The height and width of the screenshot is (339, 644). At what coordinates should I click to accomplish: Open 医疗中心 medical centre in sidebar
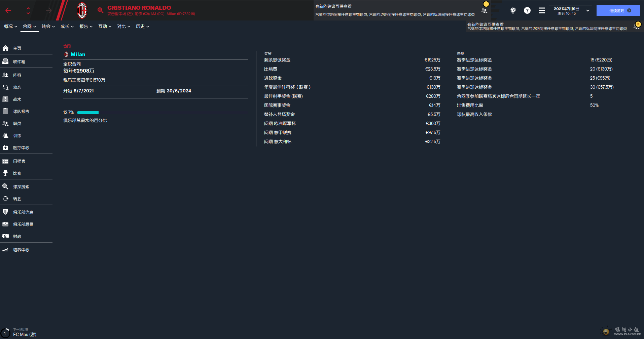[26, 148]
